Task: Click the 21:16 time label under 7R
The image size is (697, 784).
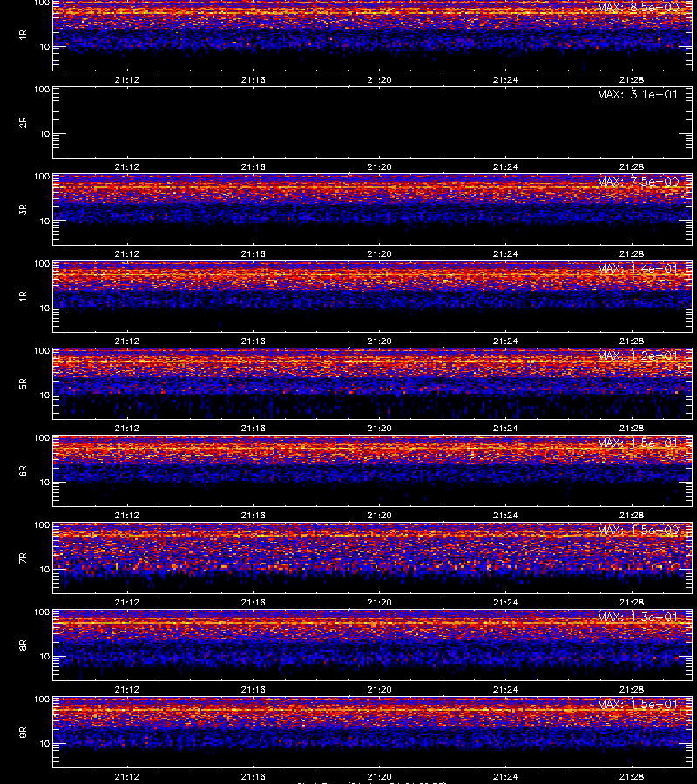Action: tap(253, 603)
